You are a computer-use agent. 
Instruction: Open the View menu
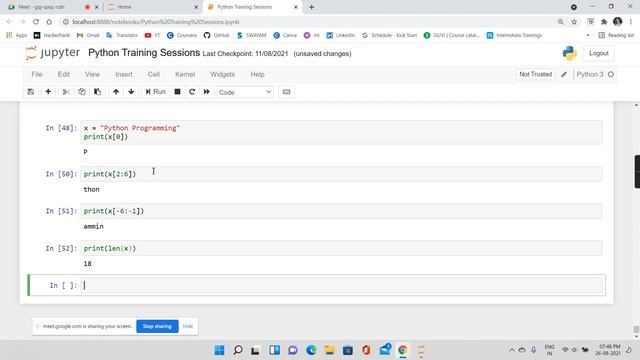tap(92, 74)
